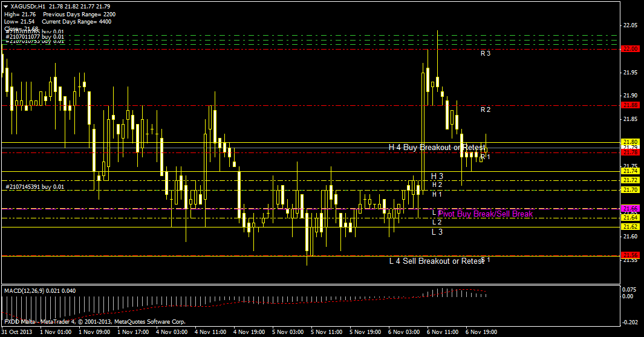Click the L 2 level label
Image resolution: width=644 pixels, height=337 pixels.
click(437, 222)
